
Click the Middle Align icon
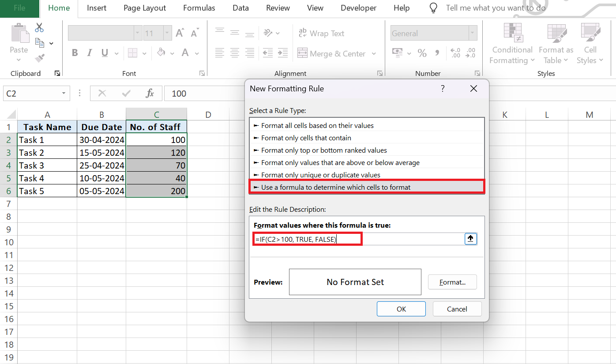tap(235, 32)
